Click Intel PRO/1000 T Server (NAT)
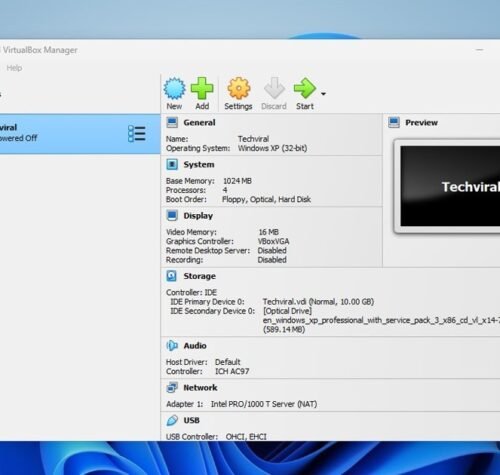 click(x=264, y=404)
